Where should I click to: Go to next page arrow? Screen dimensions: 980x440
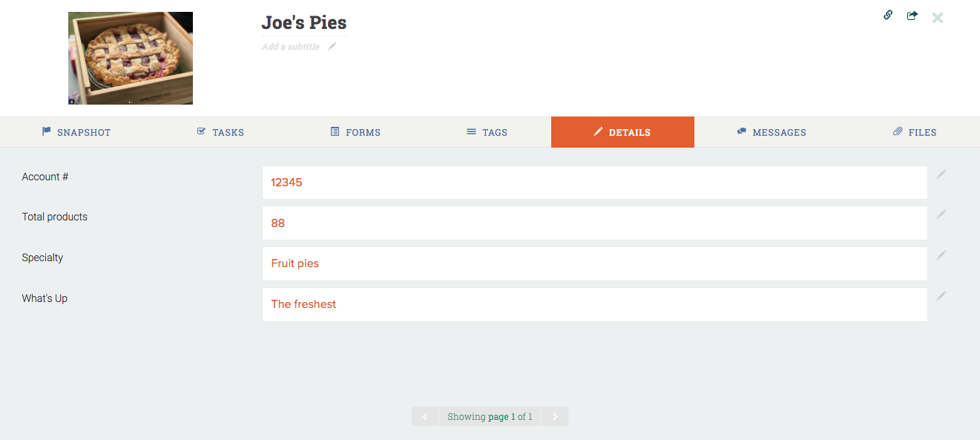pos(555,416)
